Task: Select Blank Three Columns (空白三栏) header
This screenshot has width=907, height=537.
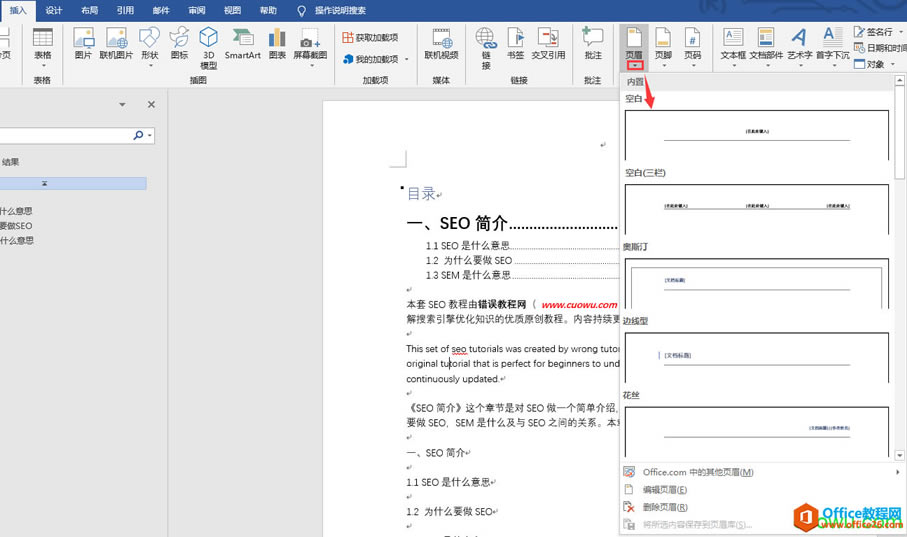Action: point(757,209)
